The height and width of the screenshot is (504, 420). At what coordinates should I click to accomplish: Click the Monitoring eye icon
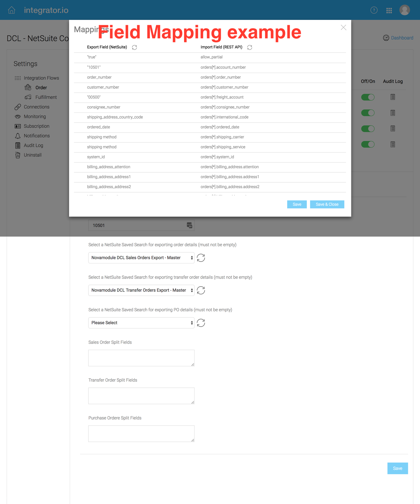click(18, 116)
